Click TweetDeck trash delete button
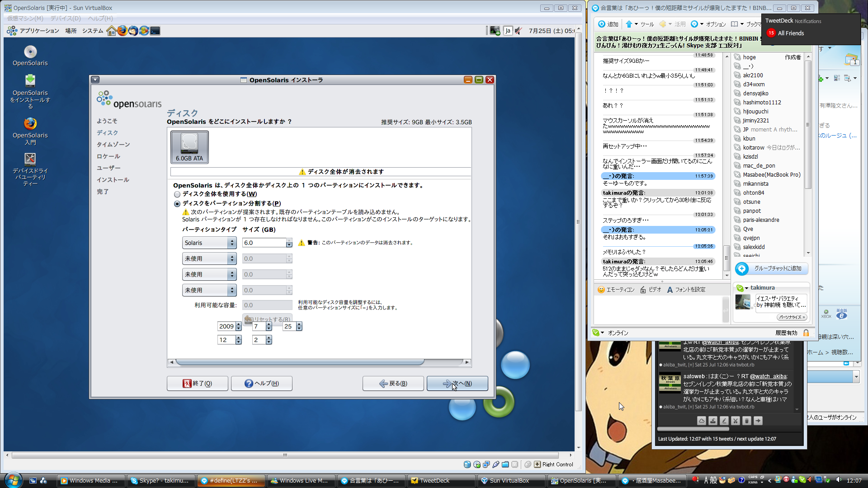Viewport: 868px width, 488px height. [x=746, y=421]
